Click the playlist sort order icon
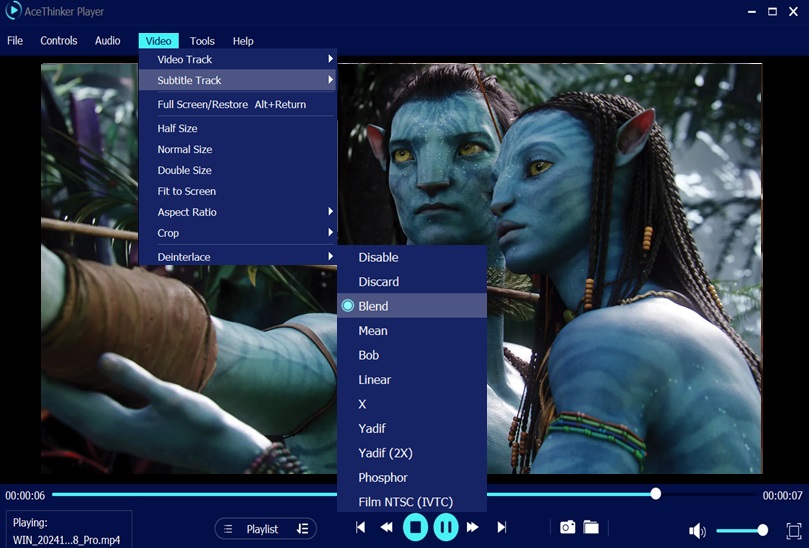Screen dimensions: 809x548 tap(302, 529)
